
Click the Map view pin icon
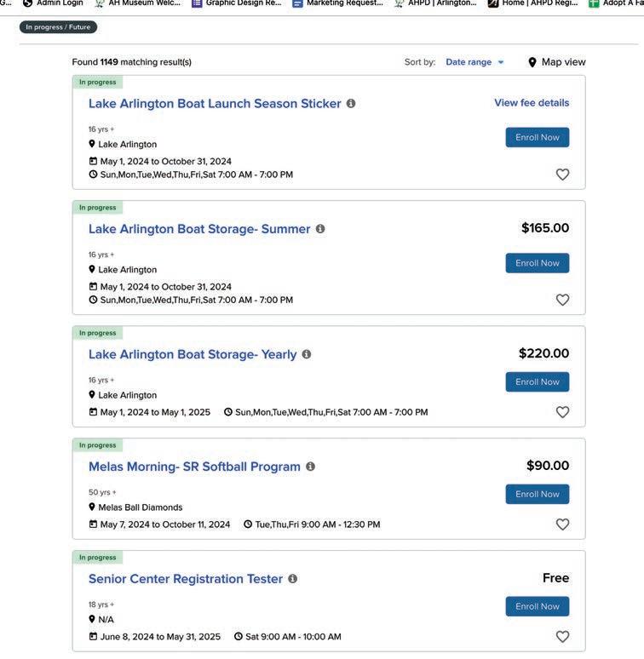click(532, 62)
